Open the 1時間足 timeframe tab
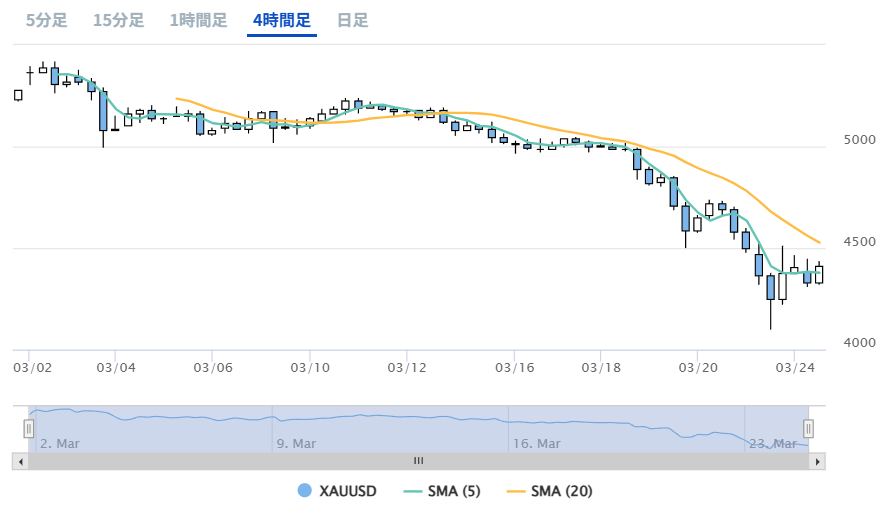This screenshot has width=881, height=514. pyautogui.click(x=198, y=20)
